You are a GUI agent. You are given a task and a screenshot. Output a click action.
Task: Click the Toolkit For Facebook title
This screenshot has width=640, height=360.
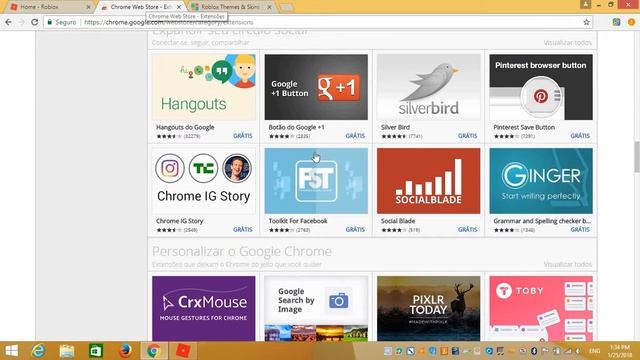[x=298, y=221]
